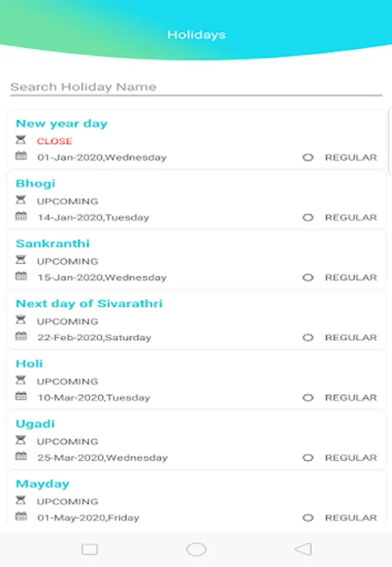Select the Sankranthi holiday title
The image size is (392, 567).
pyautogui.click(x=52, y=243)
